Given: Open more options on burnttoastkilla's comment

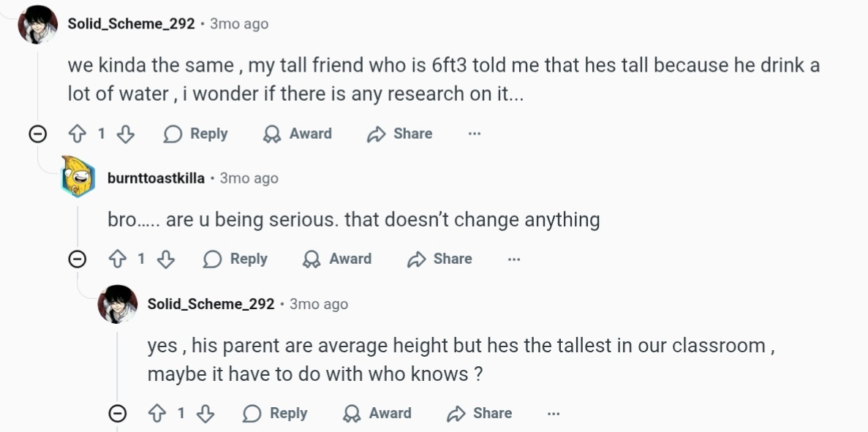Looking at the screenshot, I should click(514, 259).
